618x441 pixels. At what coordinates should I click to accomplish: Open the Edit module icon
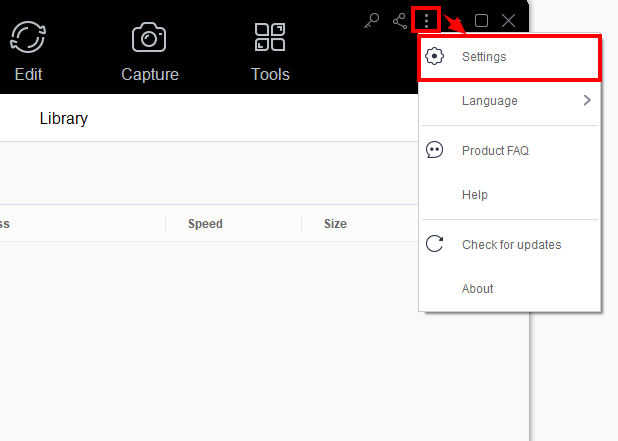coord(28,37)
